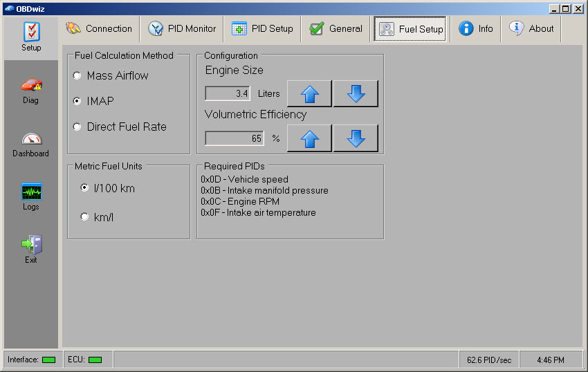Screen dimensions: 588x372
Task: Click the Engine Size value field
Action: click(228, 93)
